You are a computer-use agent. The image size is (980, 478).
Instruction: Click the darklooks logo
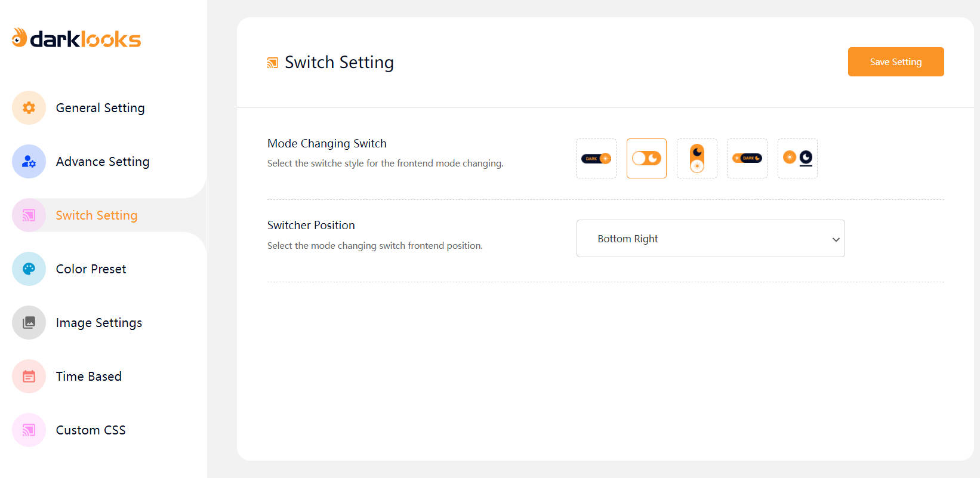tap(76, 39)
